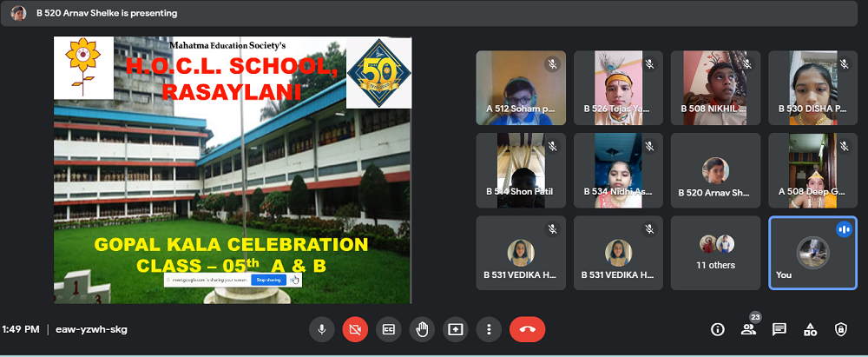The width and height of the screenshot is (868, 357).
Task: Select the "You" self-view tile
Action: coord(812,253)
